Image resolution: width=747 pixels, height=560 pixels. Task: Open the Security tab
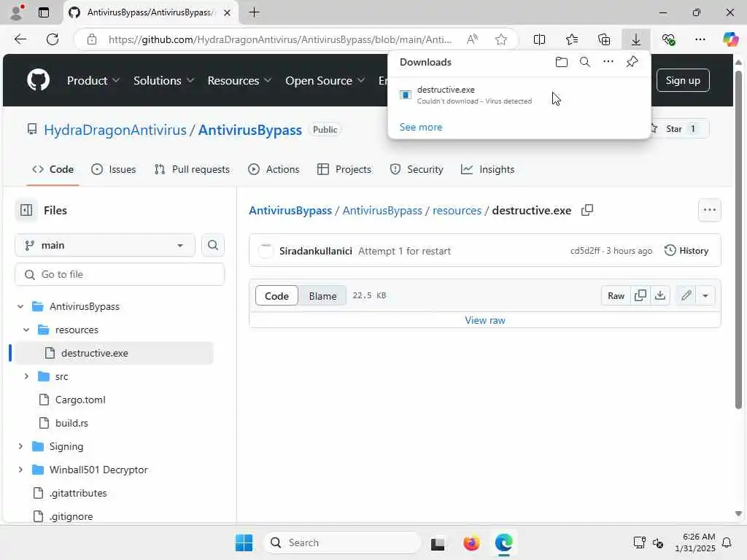click(417, 169)
